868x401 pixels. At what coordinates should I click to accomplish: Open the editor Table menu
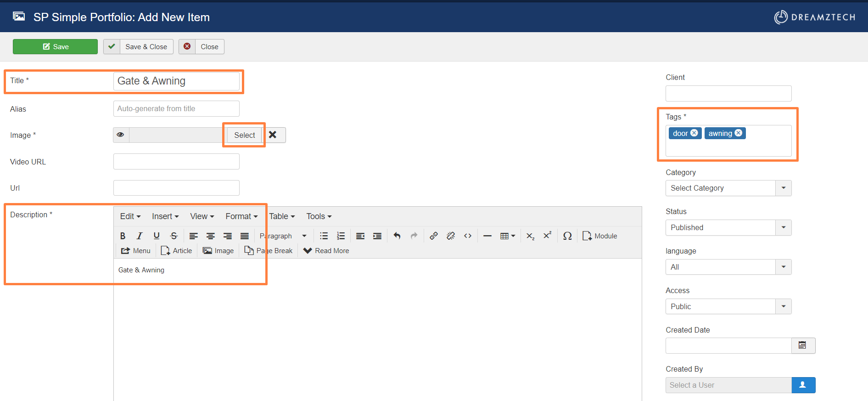click(282, 216)
